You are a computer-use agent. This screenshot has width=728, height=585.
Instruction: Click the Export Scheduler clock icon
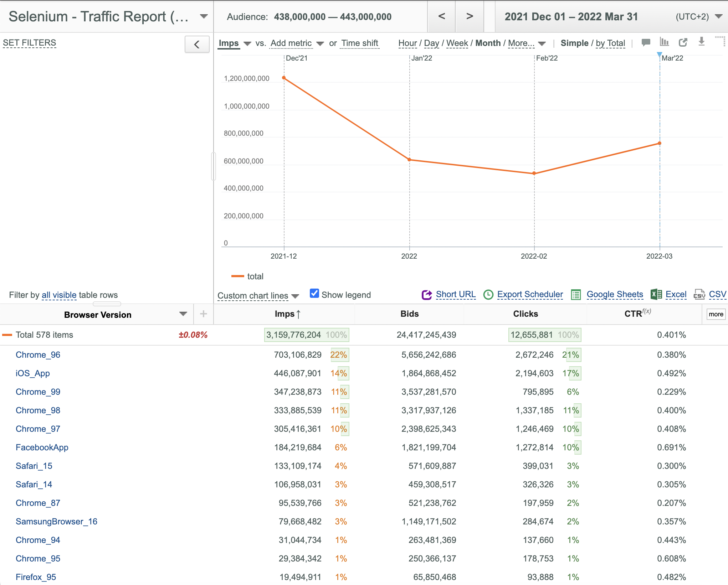click(x=488, y=295)
